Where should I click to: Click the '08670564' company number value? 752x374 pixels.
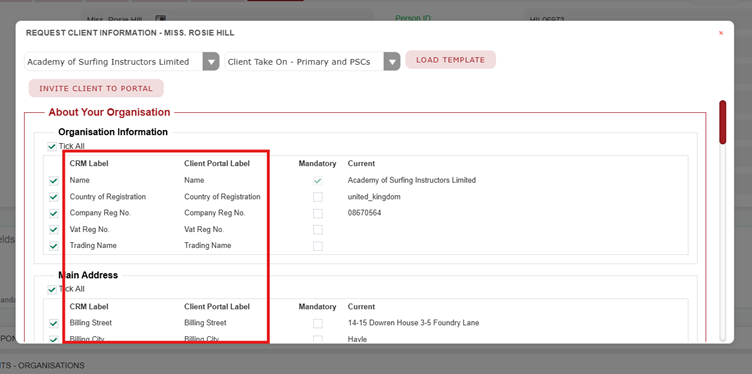(x=364, y=213)
